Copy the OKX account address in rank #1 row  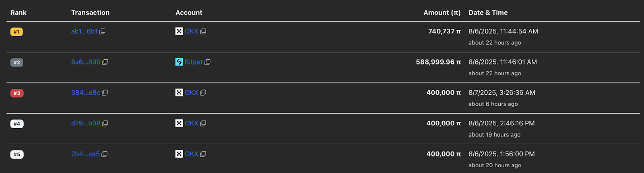click(203, 31)
